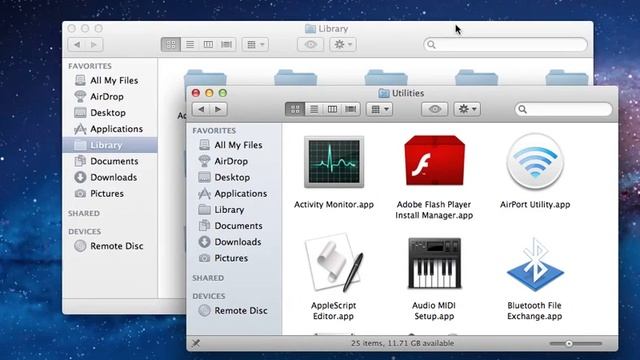Go forward in the Utilities window
The width and height of the screenshot is (640, 360).
(218, 109)
